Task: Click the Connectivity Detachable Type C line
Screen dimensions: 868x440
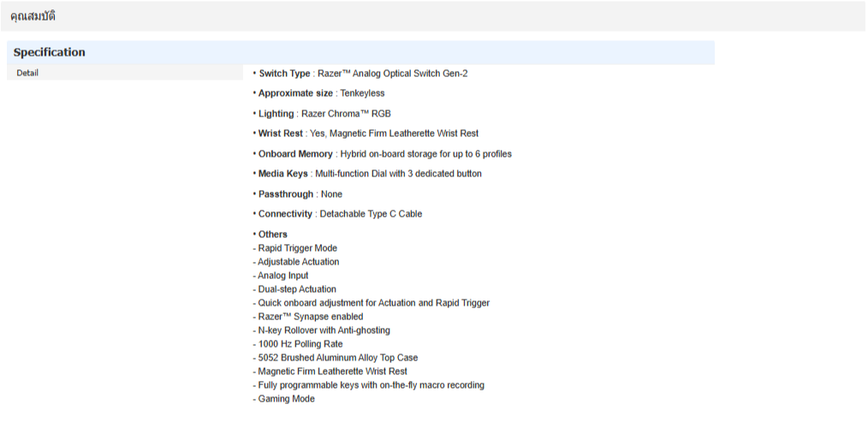Action: pos(337,214)
